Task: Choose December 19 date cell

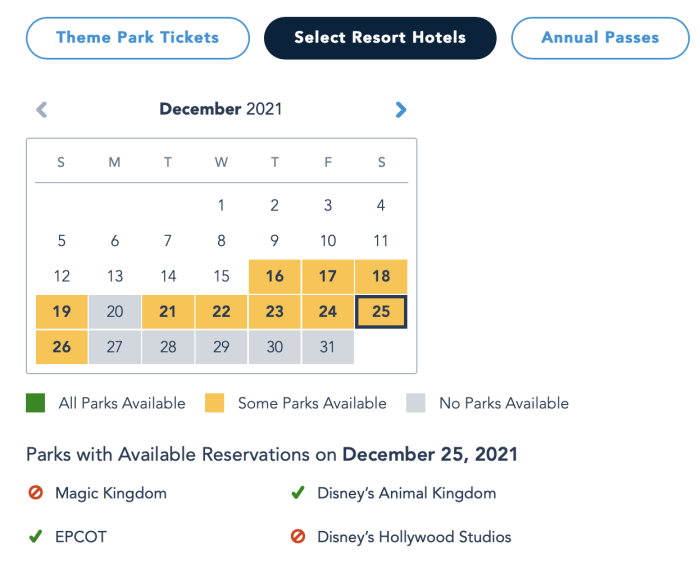Action: pos(61,312)
